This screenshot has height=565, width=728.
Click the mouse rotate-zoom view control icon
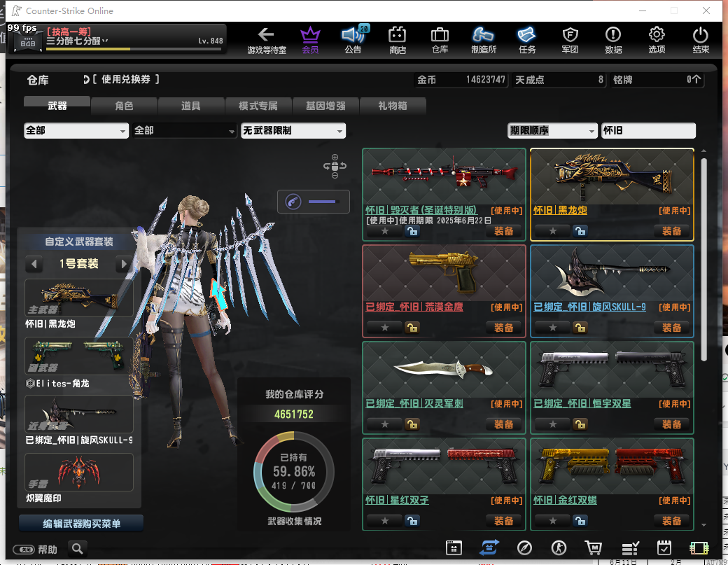(x=335, y=166)
